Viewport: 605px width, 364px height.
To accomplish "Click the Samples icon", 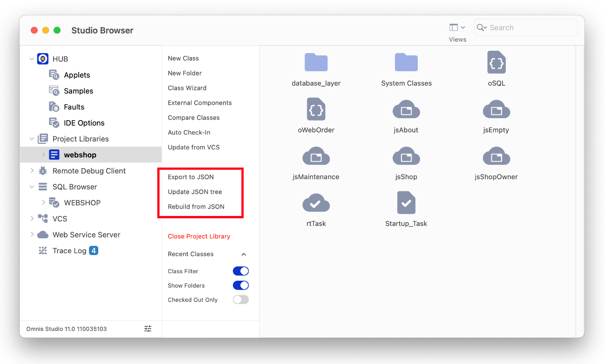I will click(54, 91).
